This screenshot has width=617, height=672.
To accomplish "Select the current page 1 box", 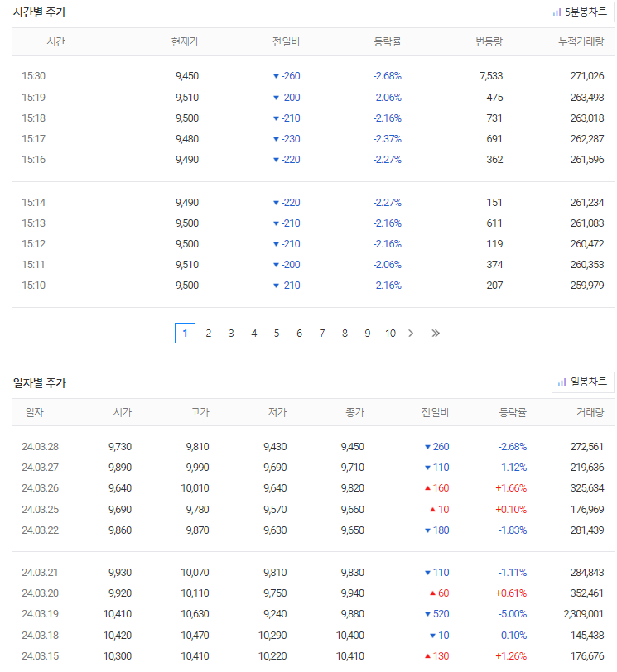I will tap(185, 333).
